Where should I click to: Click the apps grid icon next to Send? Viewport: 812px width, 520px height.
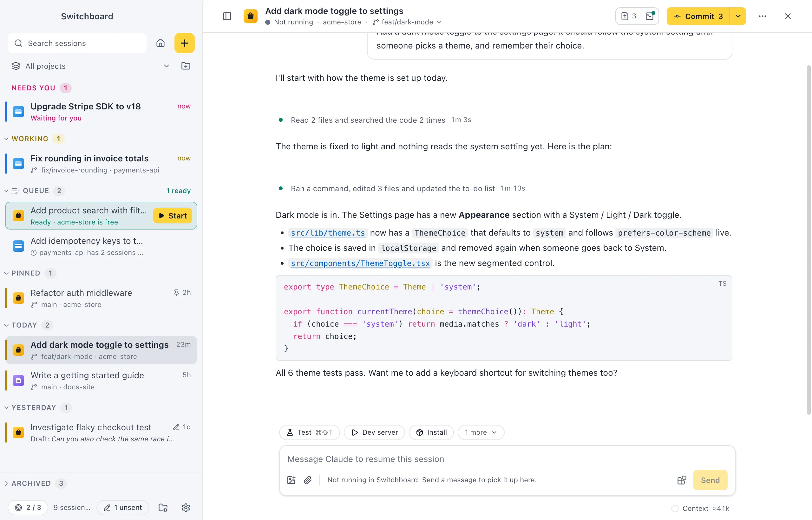coord(682,480)
